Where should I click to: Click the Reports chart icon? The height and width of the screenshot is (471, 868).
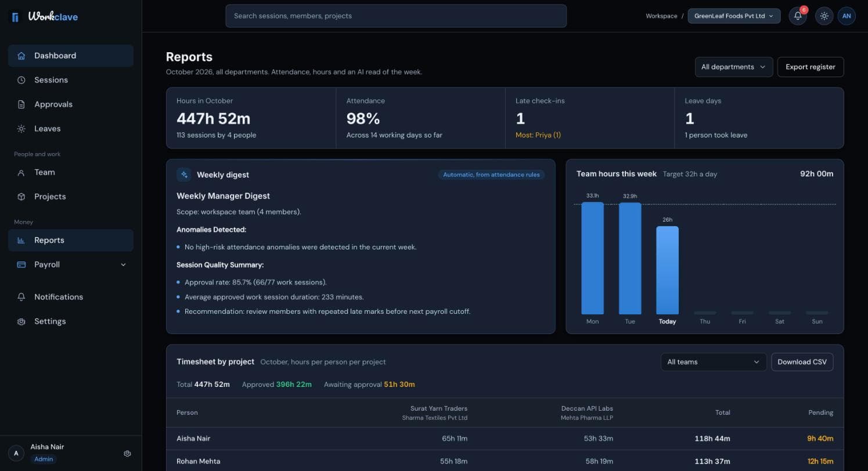[x=21, y=240]
